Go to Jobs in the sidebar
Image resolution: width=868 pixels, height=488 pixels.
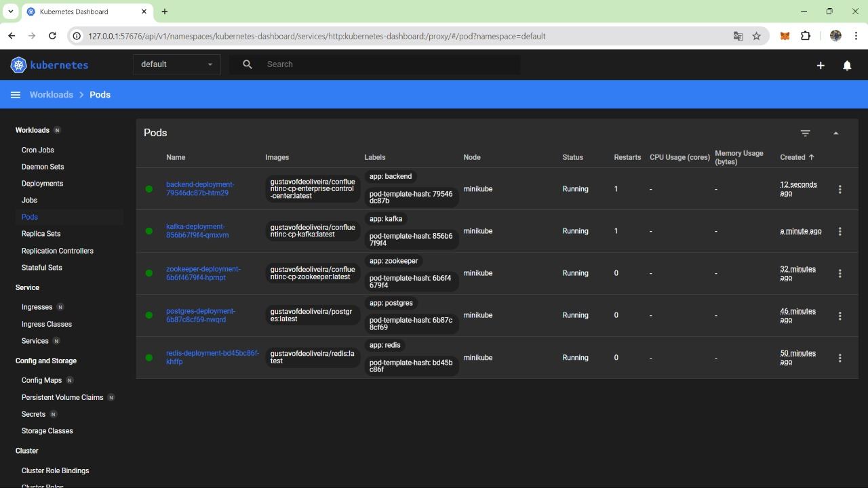[x=29, y=201]
